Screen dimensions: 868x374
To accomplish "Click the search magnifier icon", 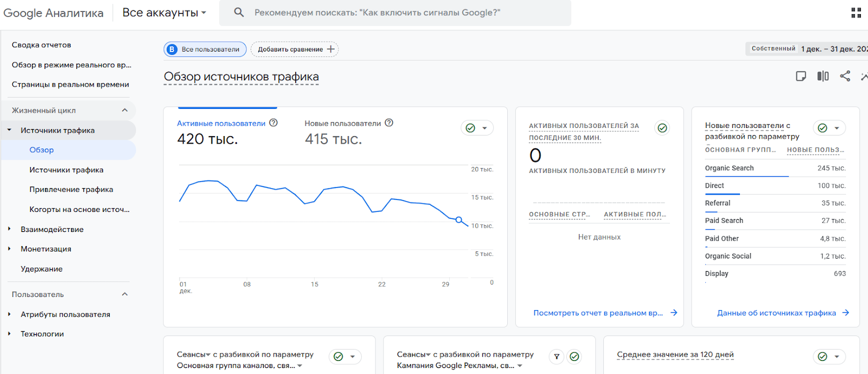I will pos(239,12).
